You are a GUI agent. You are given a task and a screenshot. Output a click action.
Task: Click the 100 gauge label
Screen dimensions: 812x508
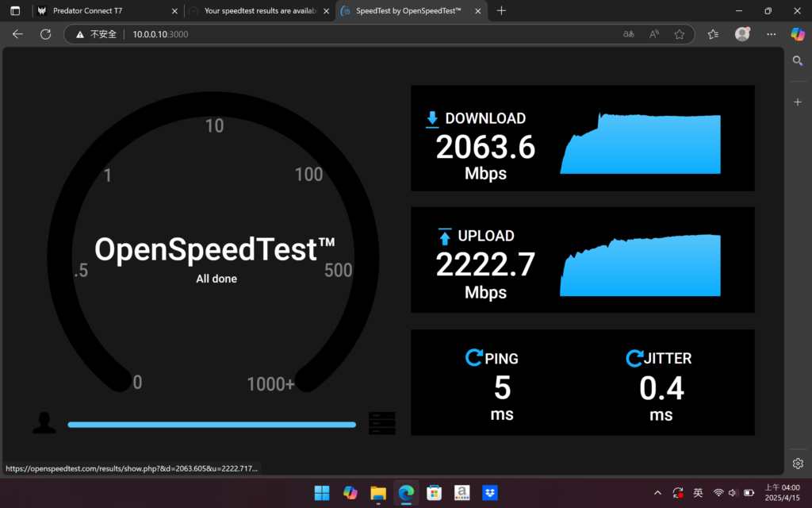click(x=308, y=175)
